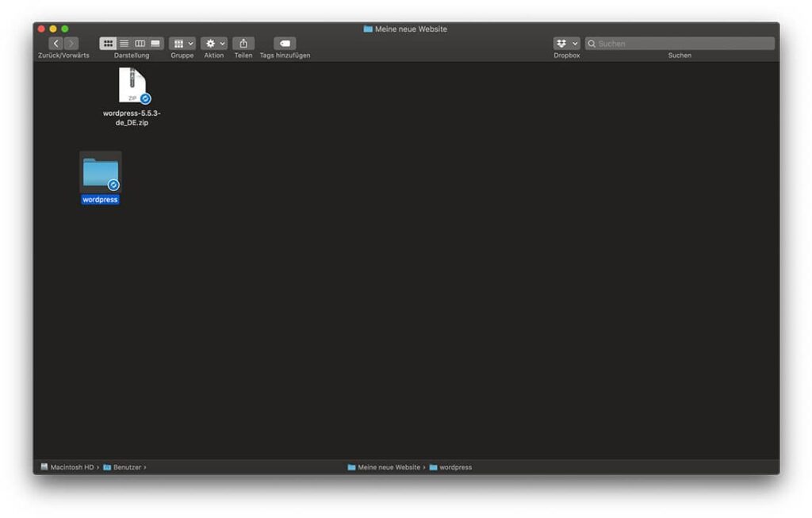
Task: Click the Zurück back arrow
Action: pyautogui.click(x=55, y=44)
